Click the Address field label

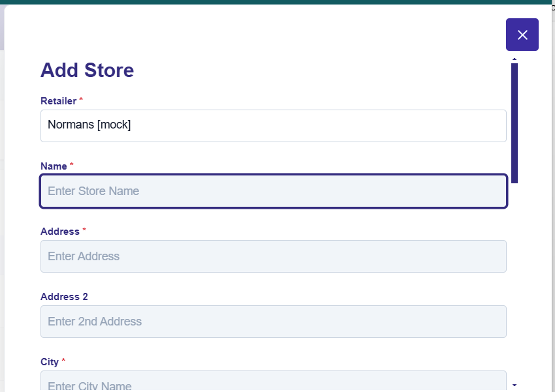coord(59,232)
